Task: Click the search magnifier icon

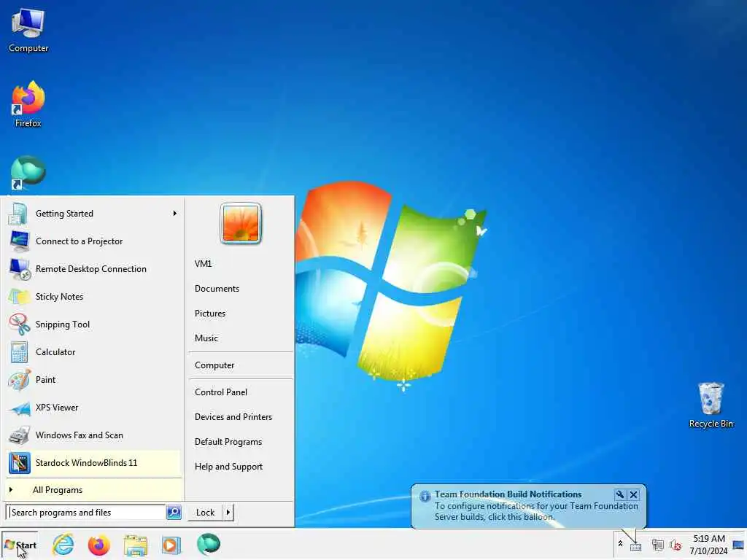Action: [174, 513]
